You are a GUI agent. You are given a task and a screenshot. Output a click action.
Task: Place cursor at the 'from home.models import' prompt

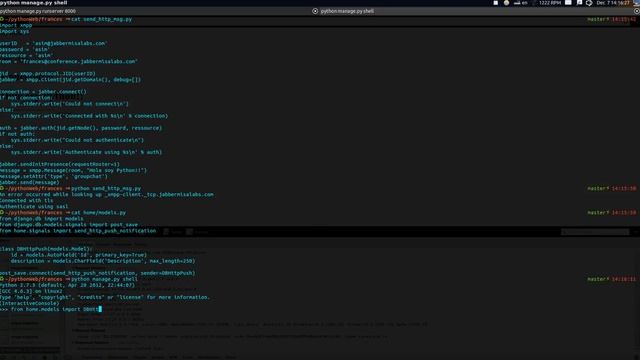click(51, 309)
